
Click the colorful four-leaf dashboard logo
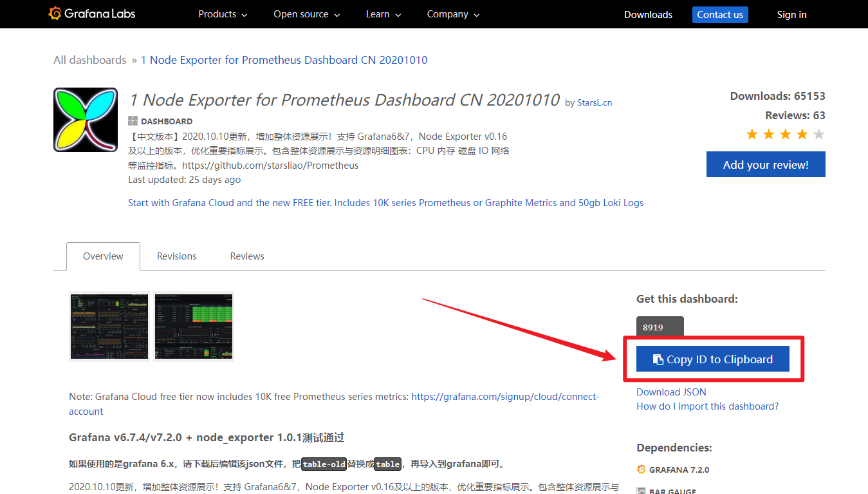(x=85, y=120)
